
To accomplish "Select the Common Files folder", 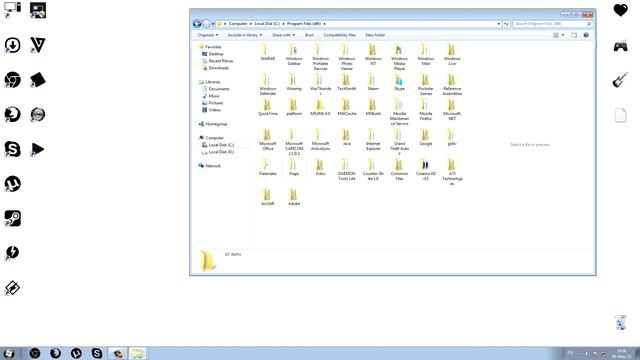I will 399,170.
